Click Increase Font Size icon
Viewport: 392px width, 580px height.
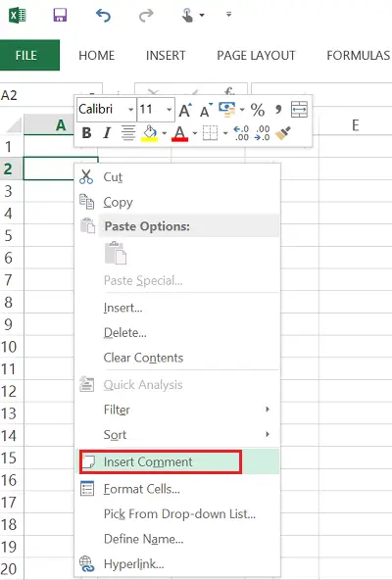185,110
